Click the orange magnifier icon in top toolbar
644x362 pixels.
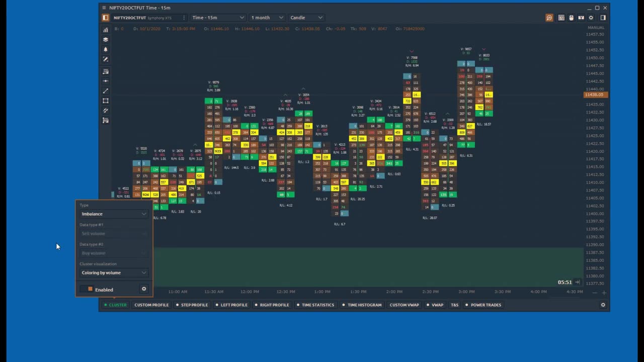[549, 18]
